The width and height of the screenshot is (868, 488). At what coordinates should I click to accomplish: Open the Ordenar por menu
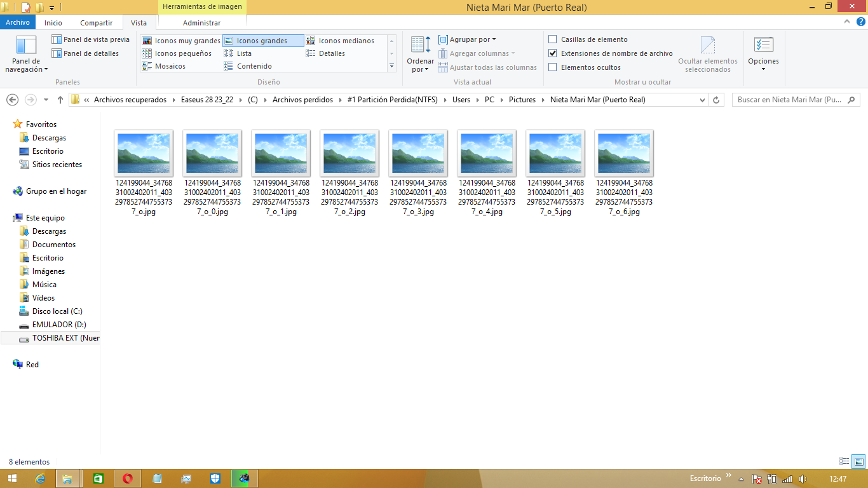tap(420, 55)
